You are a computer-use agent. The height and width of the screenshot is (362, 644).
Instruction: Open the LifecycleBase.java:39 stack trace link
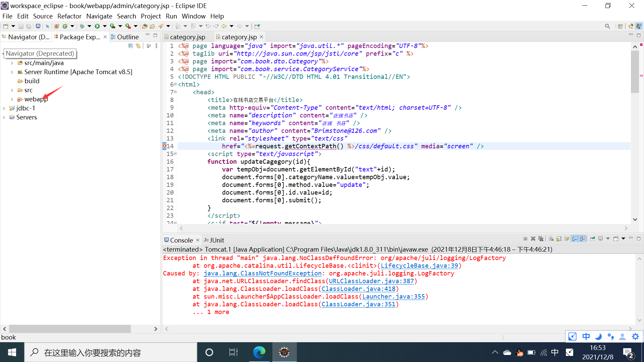419,266
